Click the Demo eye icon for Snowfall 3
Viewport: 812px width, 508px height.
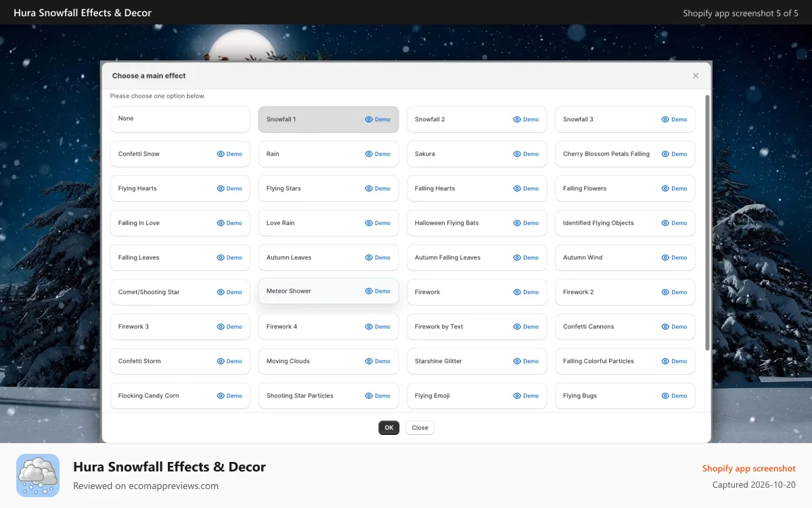coord(665,119)
